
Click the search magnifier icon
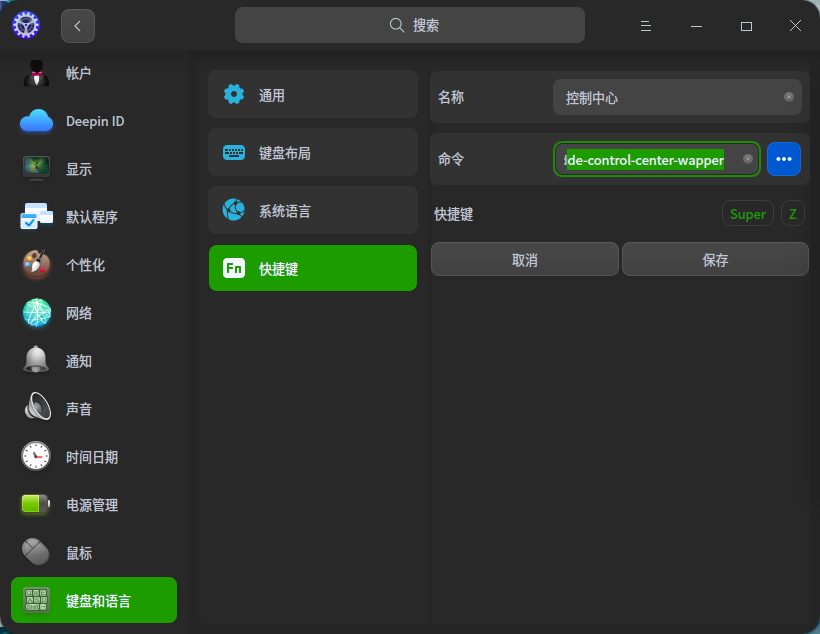click(397, 25)
